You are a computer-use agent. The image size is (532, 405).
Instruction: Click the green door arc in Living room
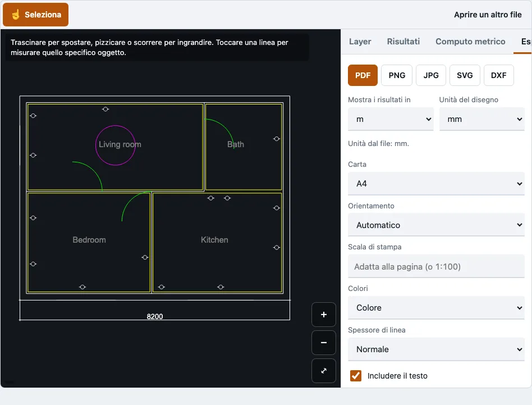coord(95,170)
